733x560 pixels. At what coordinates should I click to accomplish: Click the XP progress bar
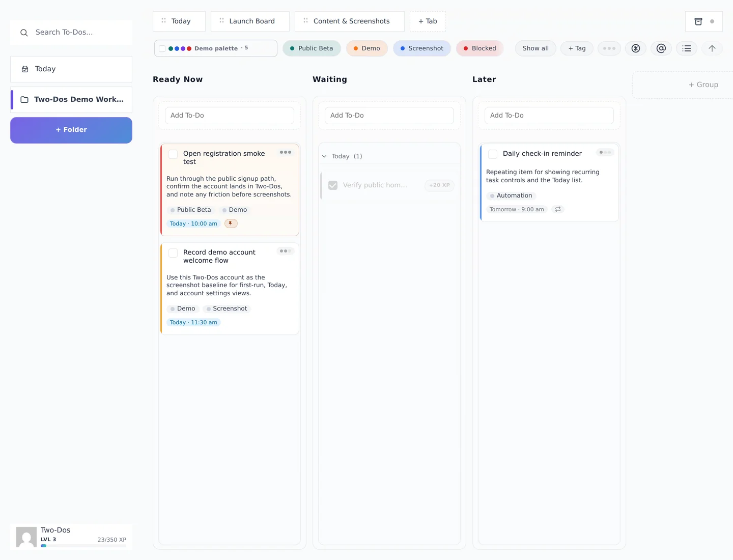83,546
